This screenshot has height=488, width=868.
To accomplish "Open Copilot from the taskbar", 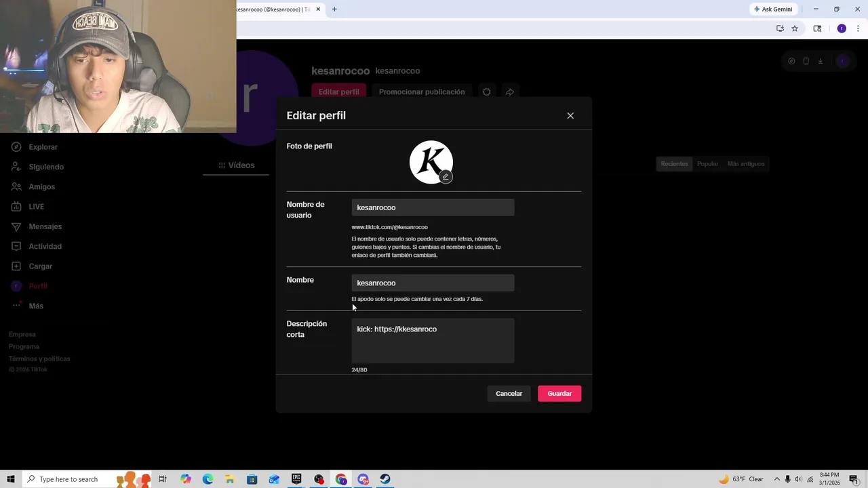I will click(x=186, y=479).
